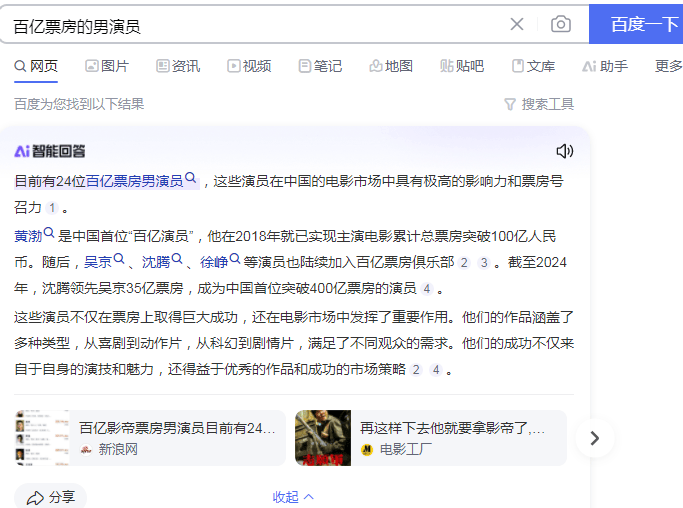Open citation 4 after 400亿票房的演员
The image size is (683, 508).
(427, 289)
